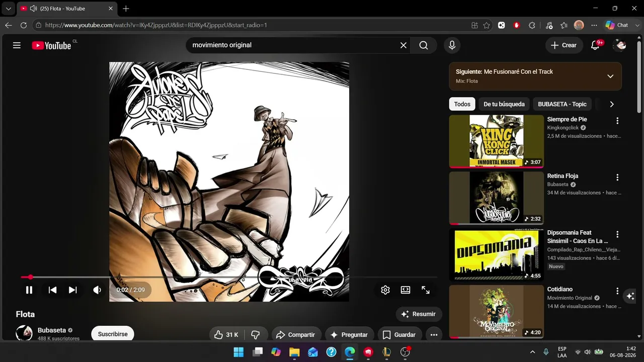Open the game controller extension icon

point(502,25)
